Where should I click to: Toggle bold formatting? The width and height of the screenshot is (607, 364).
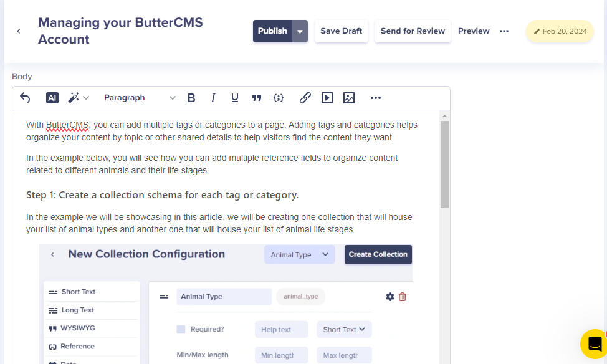191,98
